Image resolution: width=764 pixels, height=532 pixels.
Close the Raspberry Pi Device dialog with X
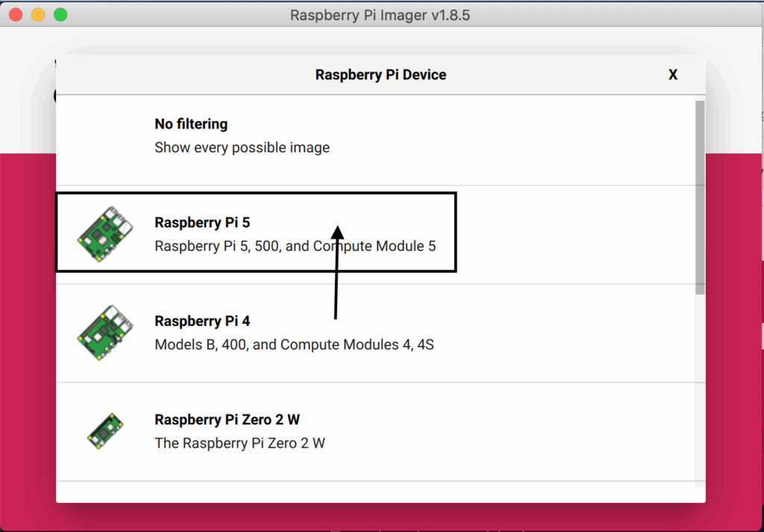673,75
